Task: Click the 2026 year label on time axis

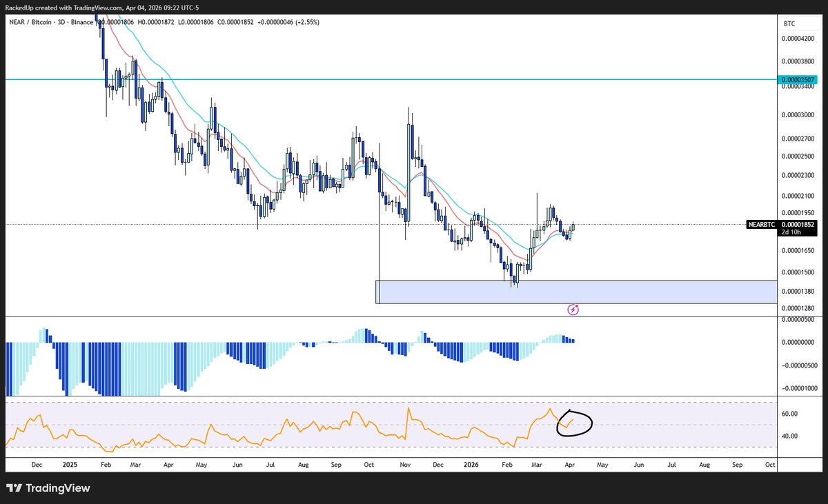Action: 471,465
